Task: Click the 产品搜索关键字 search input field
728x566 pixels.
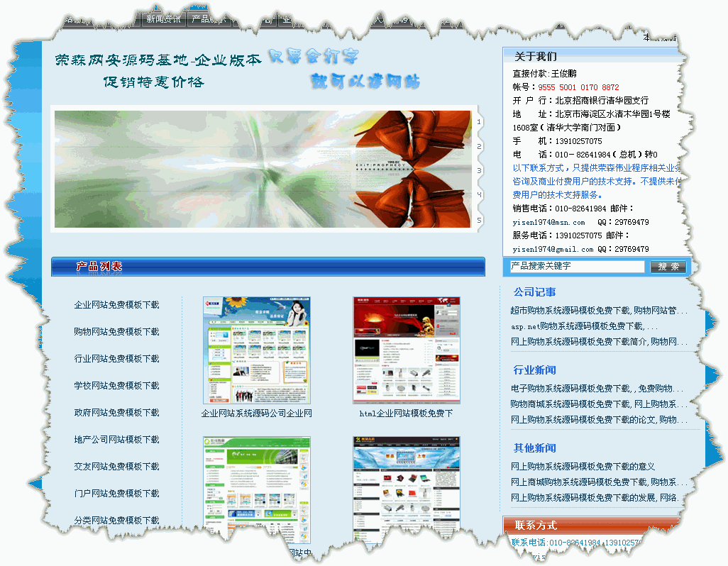Action: 577,267
